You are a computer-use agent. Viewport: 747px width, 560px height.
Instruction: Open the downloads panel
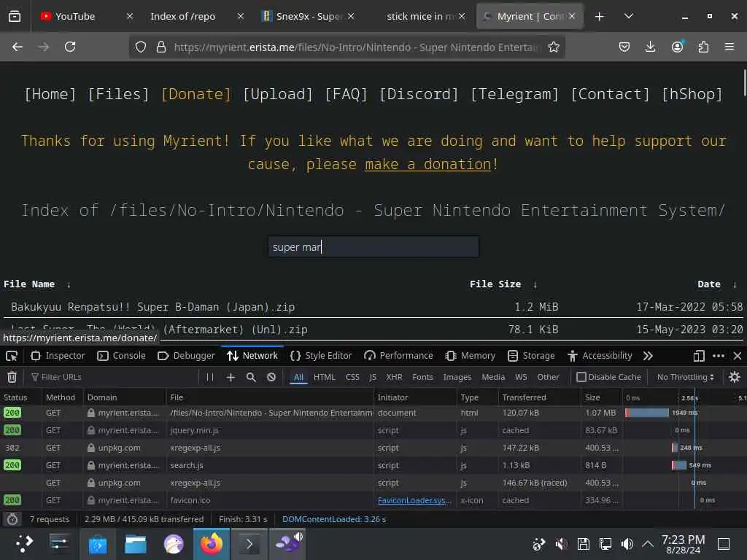pos(650,47)
